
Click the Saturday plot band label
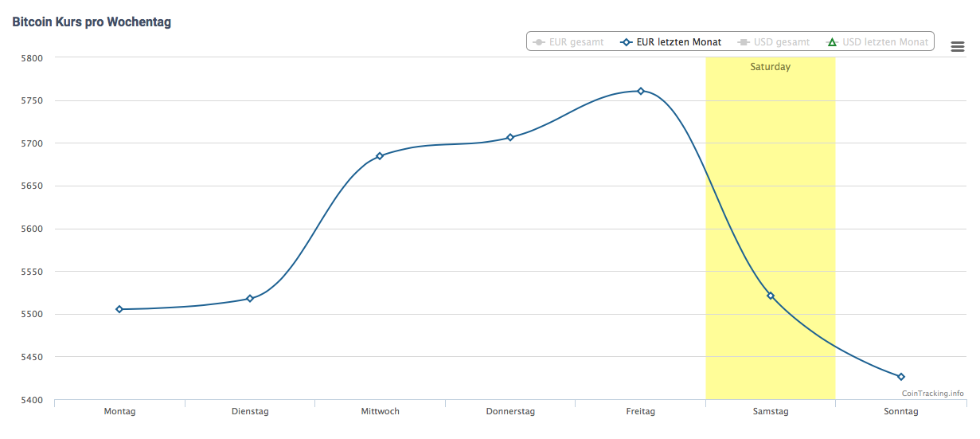click(x=771, y=67)
